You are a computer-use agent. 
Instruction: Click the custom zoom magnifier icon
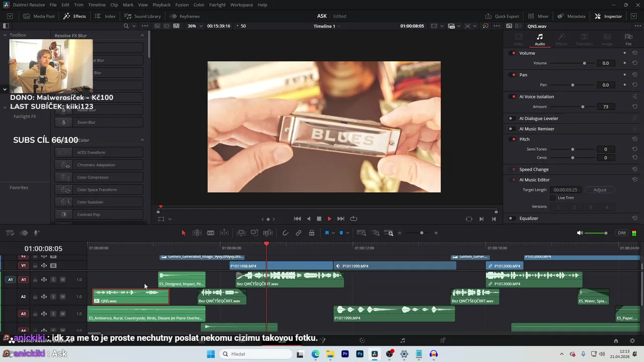click(388, 233)
